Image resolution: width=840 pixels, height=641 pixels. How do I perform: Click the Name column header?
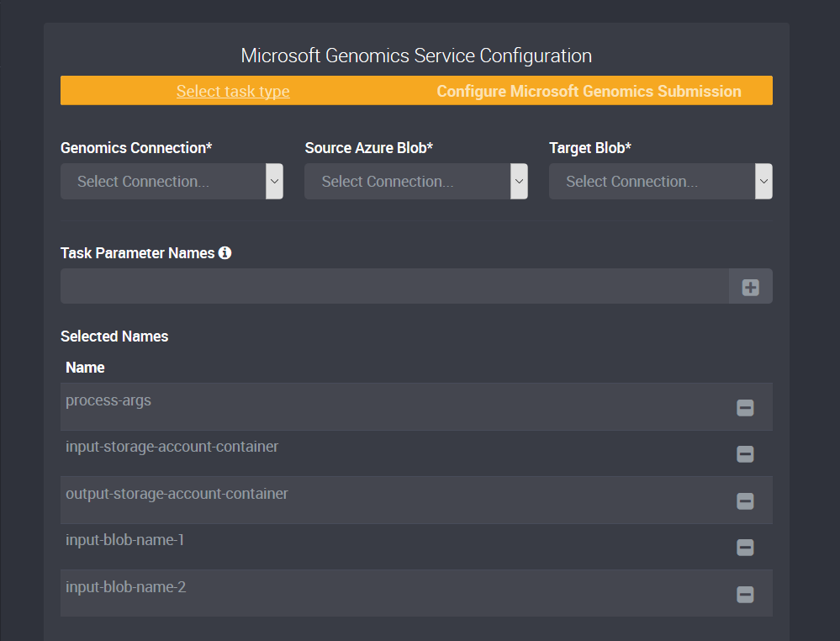85,368
